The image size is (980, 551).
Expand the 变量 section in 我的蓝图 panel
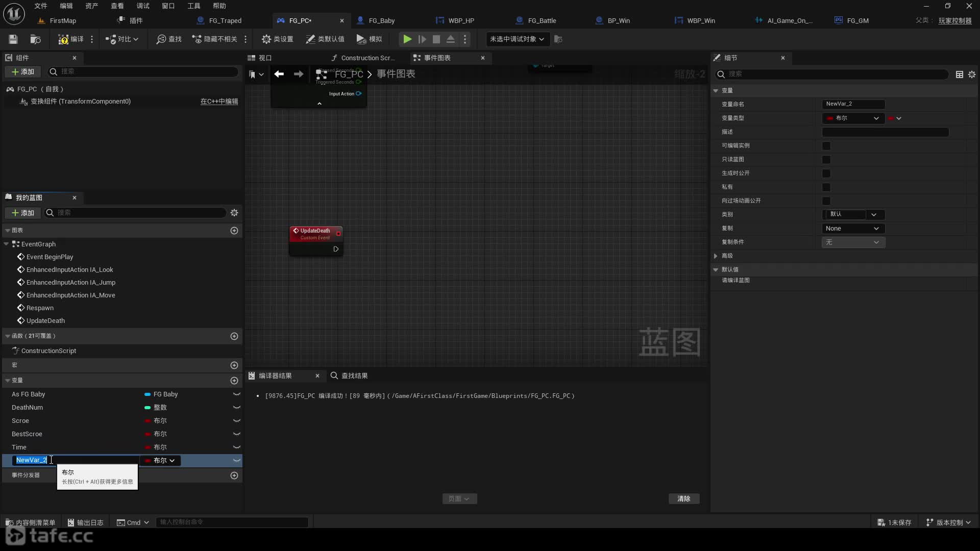[x=6, y=380]
